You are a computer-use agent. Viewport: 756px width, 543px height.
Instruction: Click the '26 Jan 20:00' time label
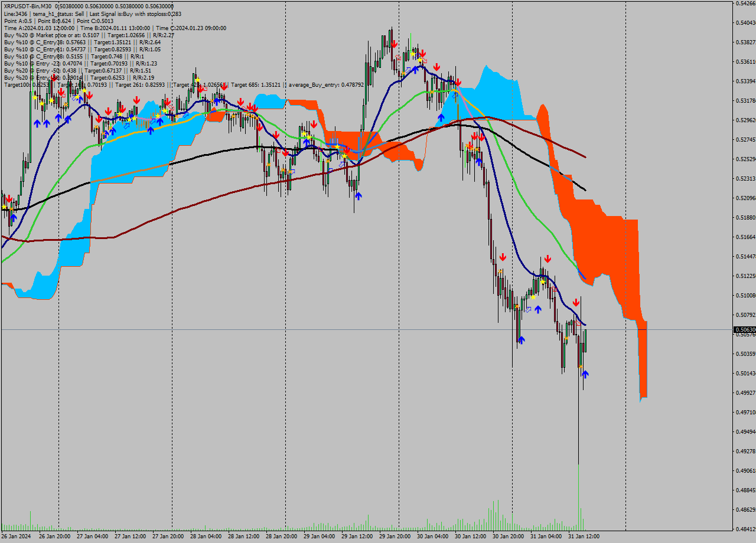55,536
